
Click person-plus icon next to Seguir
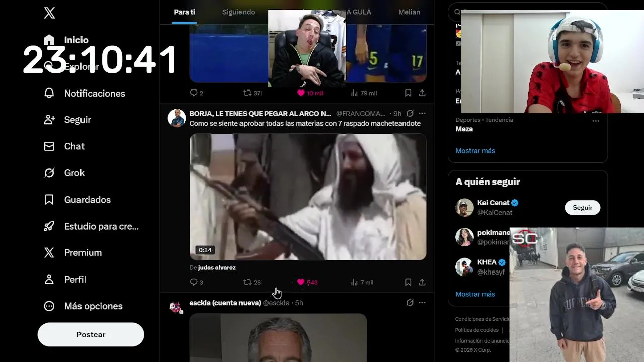tap(49, 120)
